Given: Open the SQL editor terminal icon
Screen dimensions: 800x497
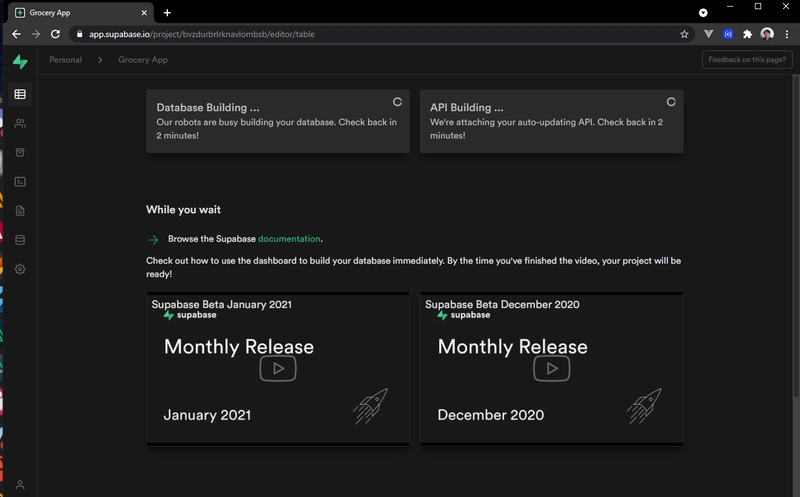Looking at the screenshot, I should click(x=20, y=182).
